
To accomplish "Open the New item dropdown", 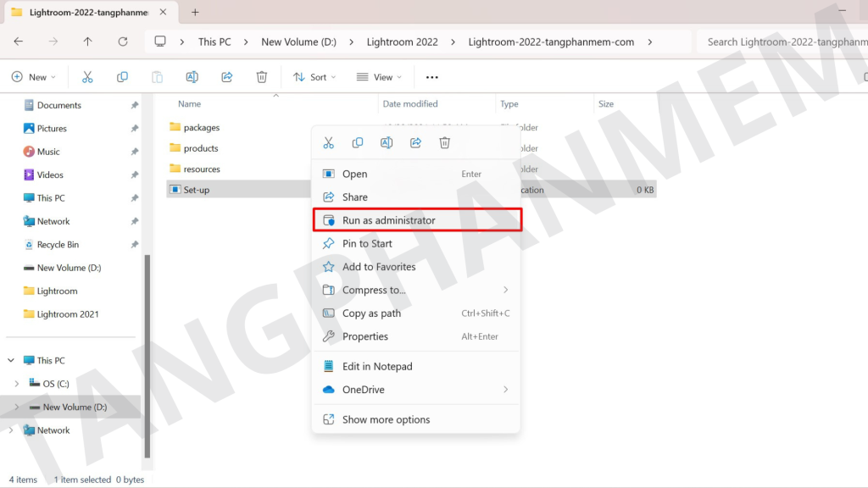I will click(x=34, y=77).
